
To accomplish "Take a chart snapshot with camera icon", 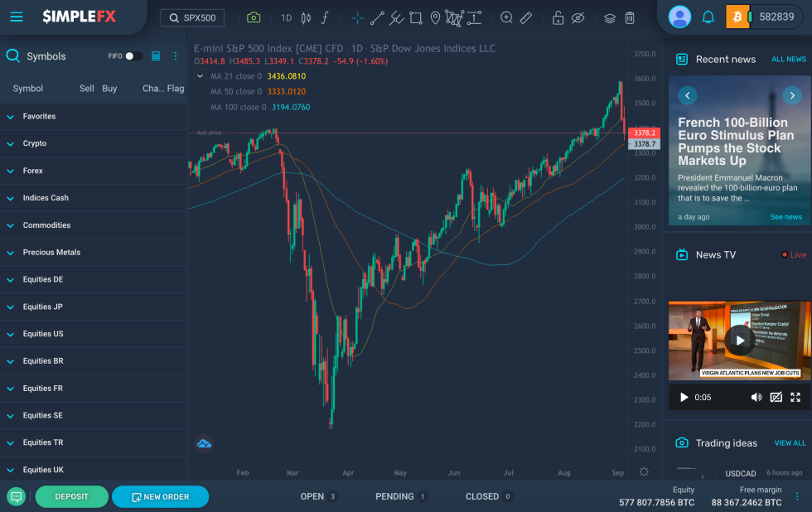I will coord(254,17).
